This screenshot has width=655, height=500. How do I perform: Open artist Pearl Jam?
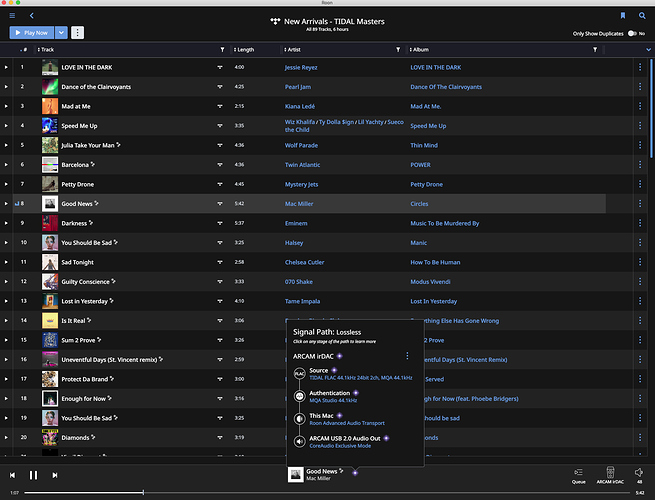pos(298,87)
